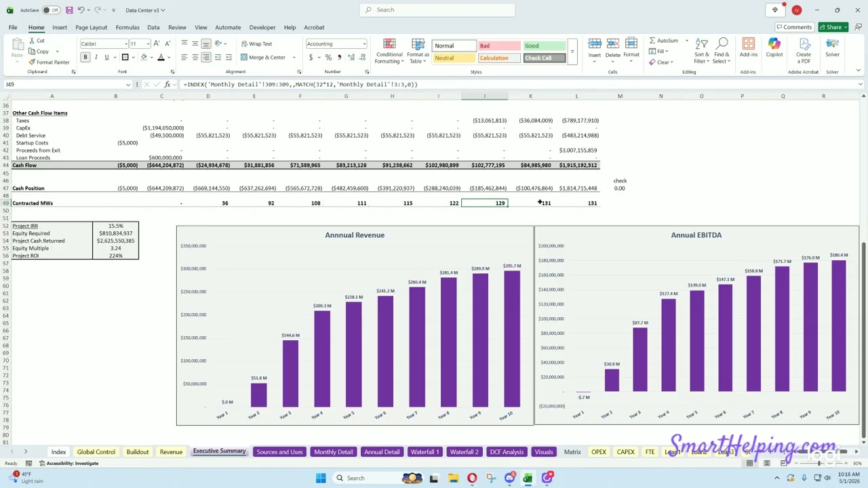
Task: Click the Format Painter tool
Action: [49, 62]
